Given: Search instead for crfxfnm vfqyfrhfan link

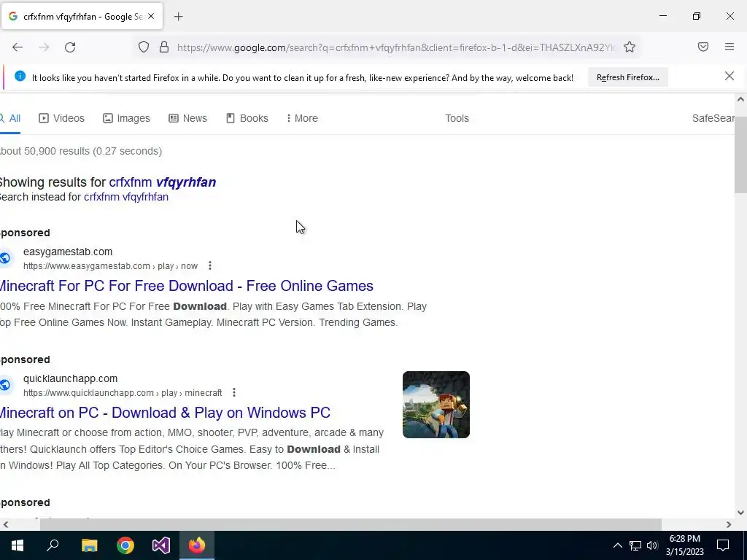Looking at the screenshot, I should point(126,197).
